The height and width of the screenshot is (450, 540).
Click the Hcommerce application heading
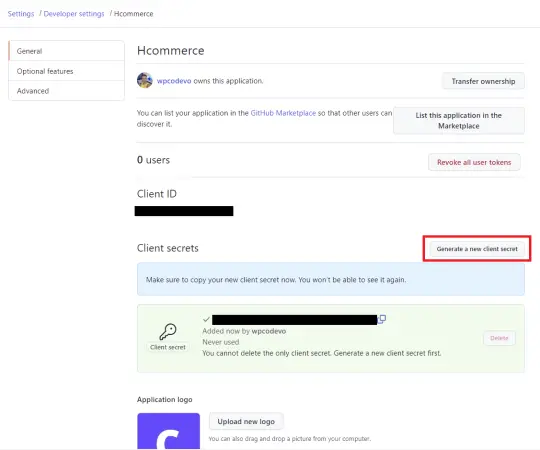(170, 51)
